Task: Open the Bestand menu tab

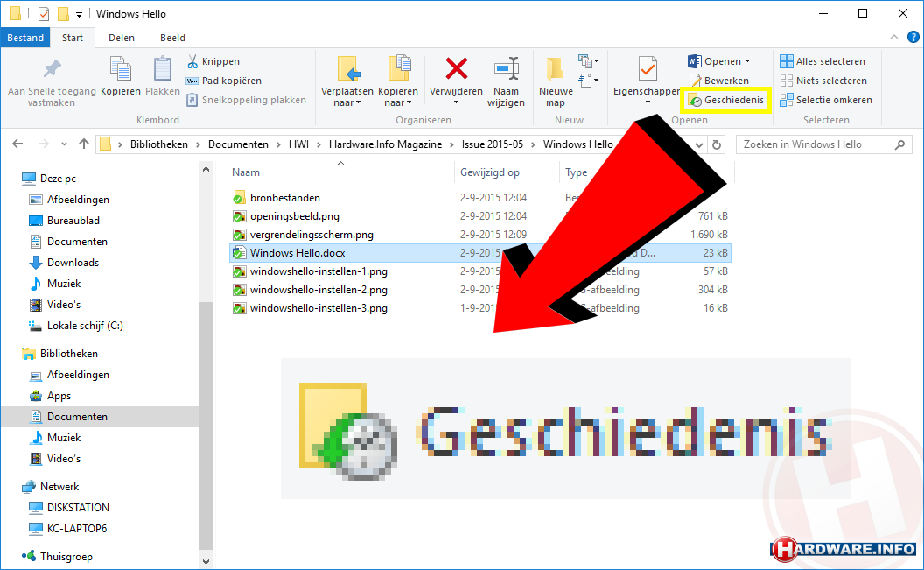Action: (25, 37)
